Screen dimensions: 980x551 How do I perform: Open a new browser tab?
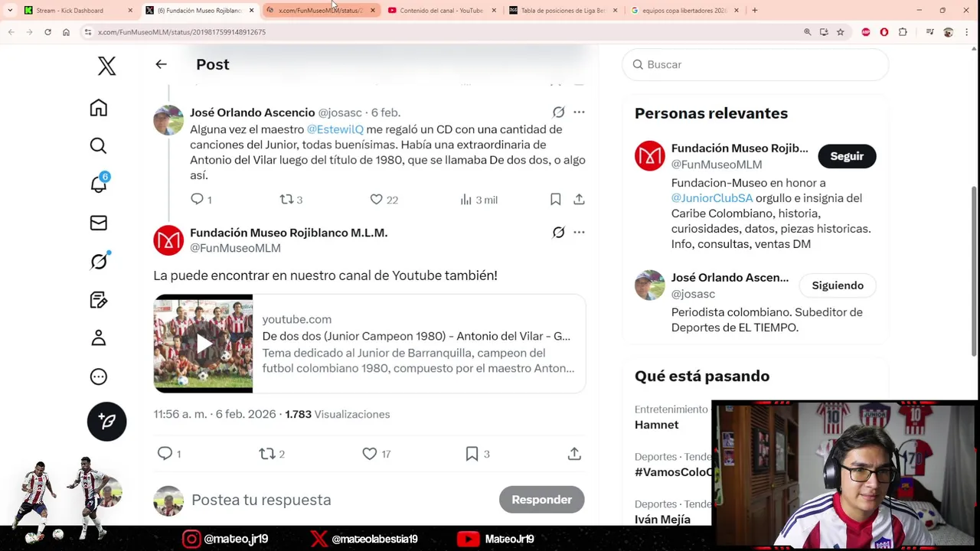pyautogui.click(x=754, y=11)
